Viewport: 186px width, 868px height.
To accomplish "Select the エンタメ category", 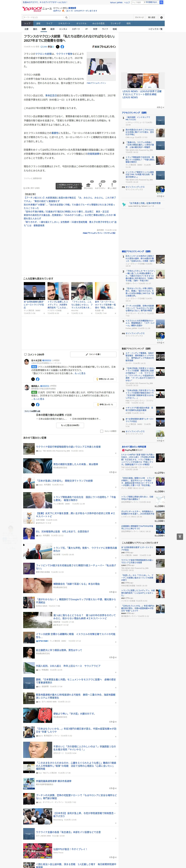I will pyautogui.click(x=63, y=29).
